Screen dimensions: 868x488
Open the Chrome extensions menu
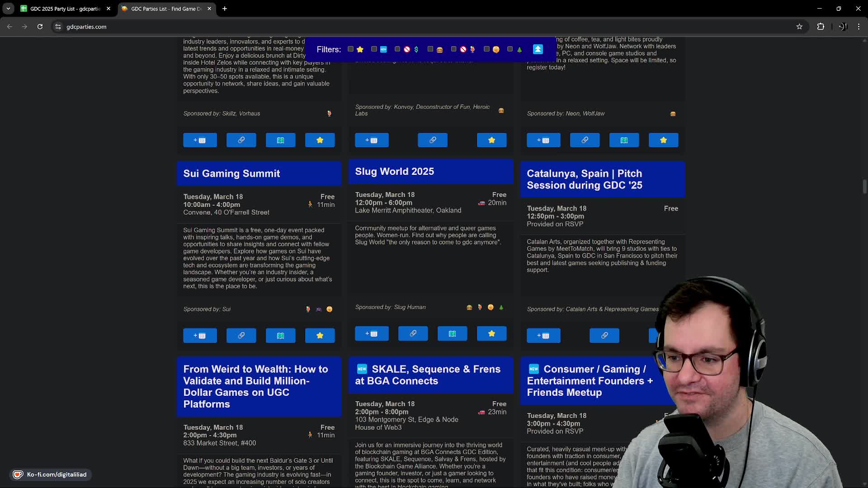[x=821, y=27]
